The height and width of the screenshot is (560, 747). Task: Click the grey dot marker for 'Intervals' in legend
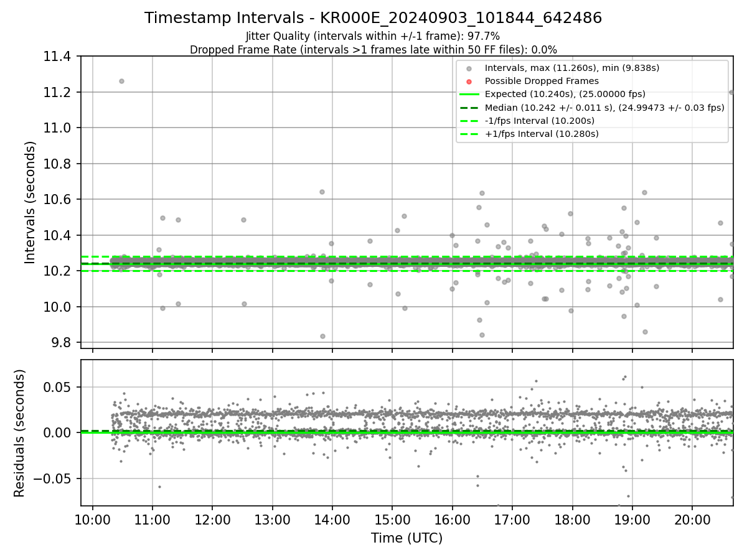coord(469,68)
